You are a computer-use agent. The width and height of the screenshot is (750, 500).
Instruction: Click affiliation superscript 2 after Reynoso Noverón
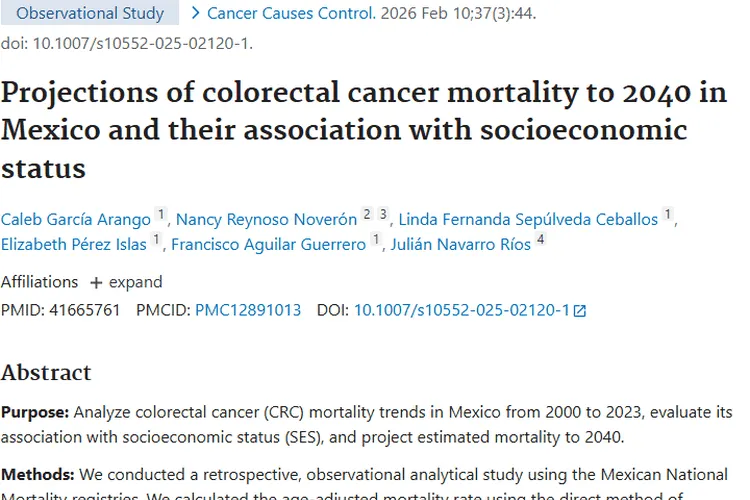[367, 215]
